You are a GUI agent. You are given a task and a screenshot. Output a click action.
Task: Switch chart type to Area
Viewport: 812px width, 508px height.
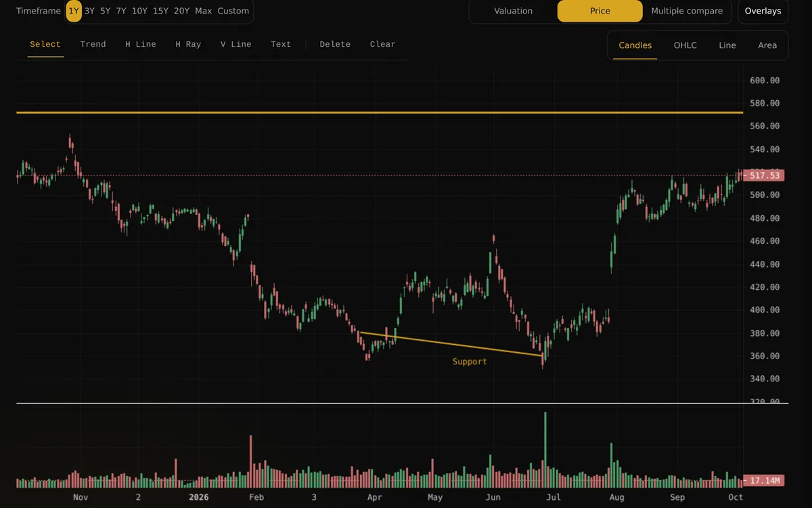tap(767, 45)
